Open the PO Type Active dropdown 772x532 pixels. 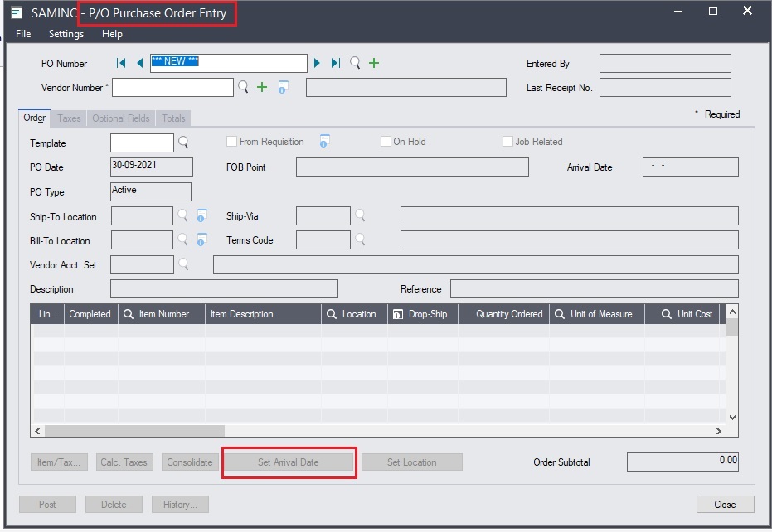151,191
